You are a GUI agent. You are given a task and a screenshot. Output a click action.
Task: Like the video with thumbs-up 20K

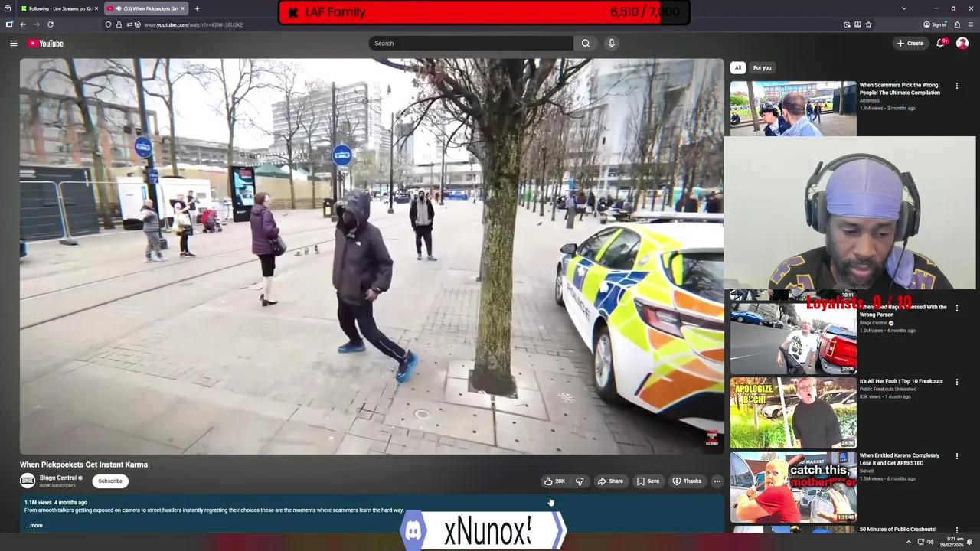555,481
